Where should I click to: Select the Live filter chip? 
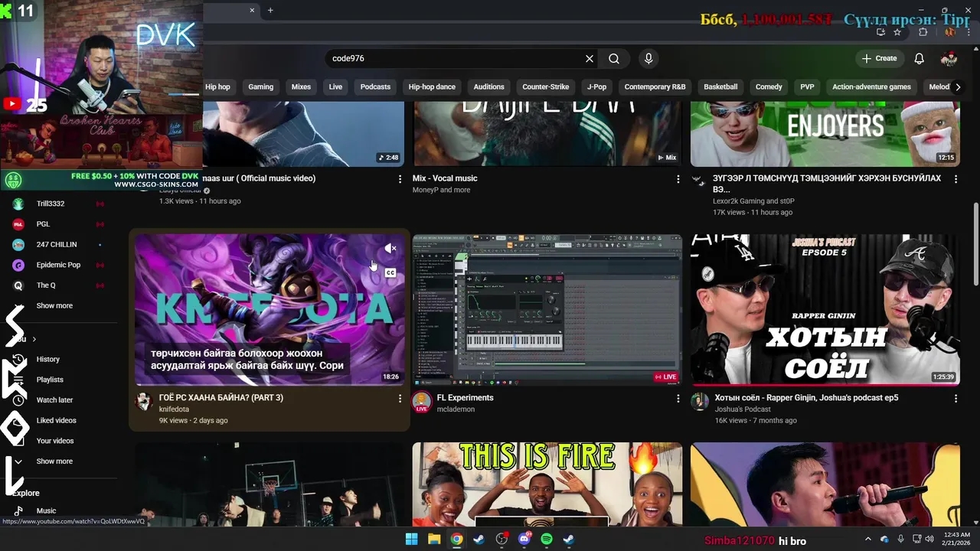click(x=335, y=86)
